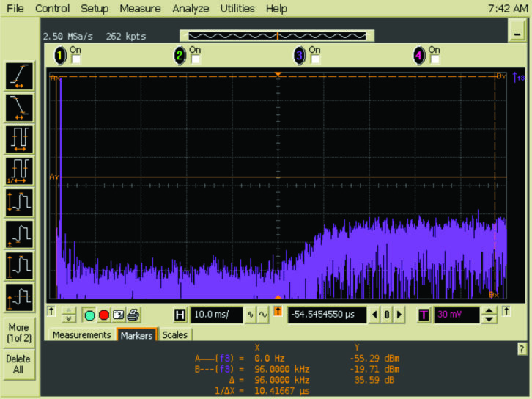Select the maximum voltage measurement icon
532x399 pixels.
pyautogui.click(x=19, y=266)
